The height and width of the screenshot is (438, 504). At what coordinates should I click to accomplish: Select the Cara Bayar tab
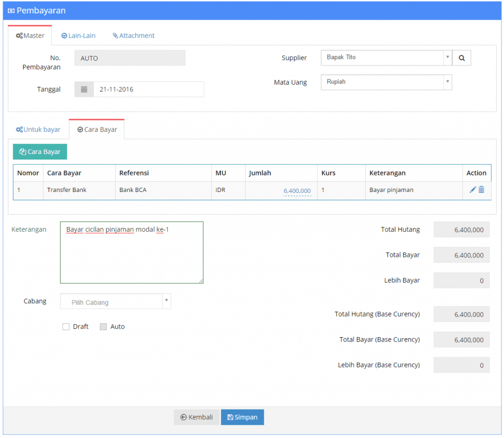click(x=97, y=129)
